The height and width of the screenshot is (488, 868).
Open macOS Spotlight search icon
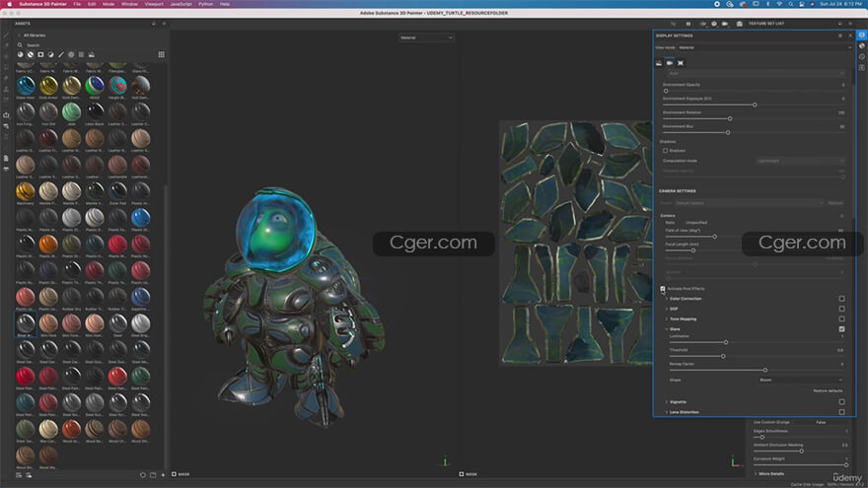(x=791, y=4)
